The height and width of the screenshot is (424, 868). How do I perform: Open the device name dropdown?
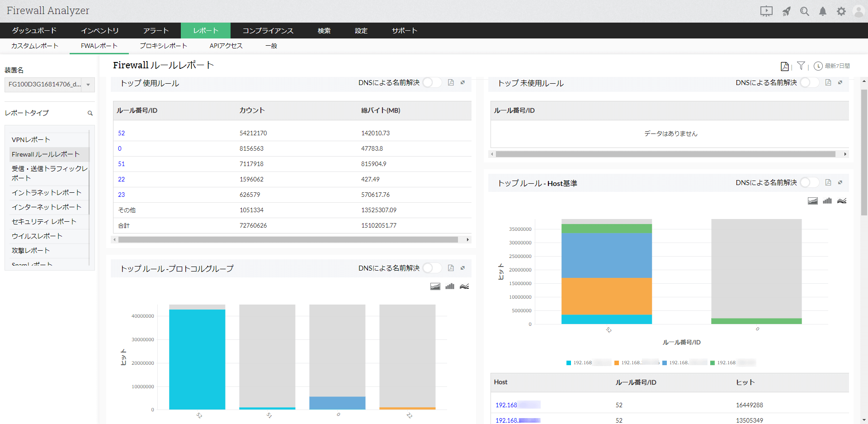88,85
